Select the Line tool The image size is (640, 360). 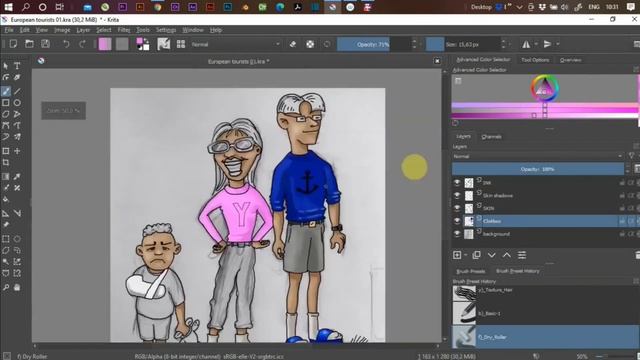(x=17, y=91)
